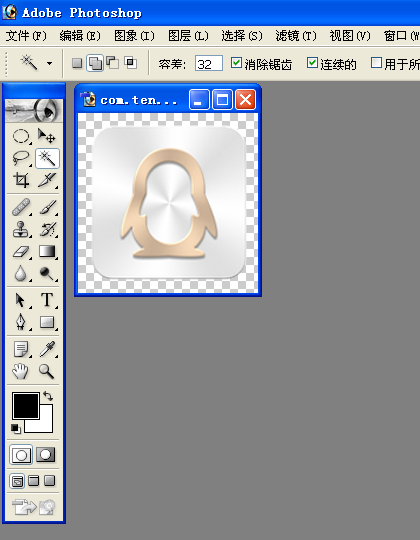Select the Notes tool

pos(21,349)
